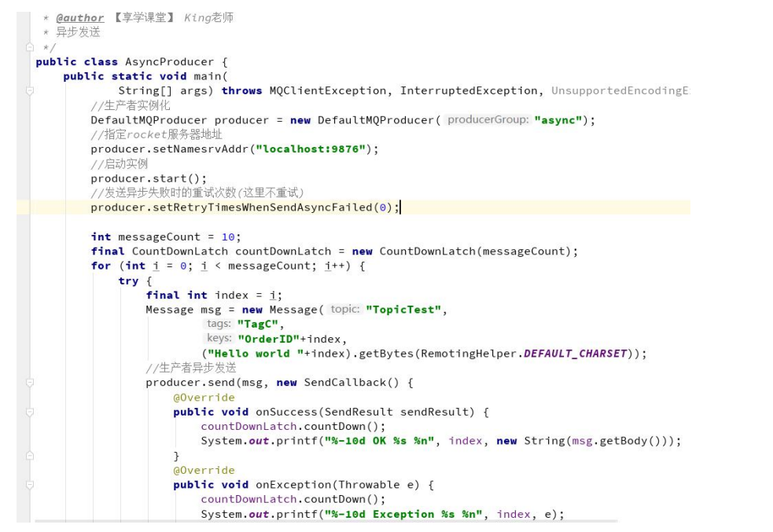The image size is (773, 532).
Task: Click the producerGroup: parameter hint
Action: click(x=488, y=119)
